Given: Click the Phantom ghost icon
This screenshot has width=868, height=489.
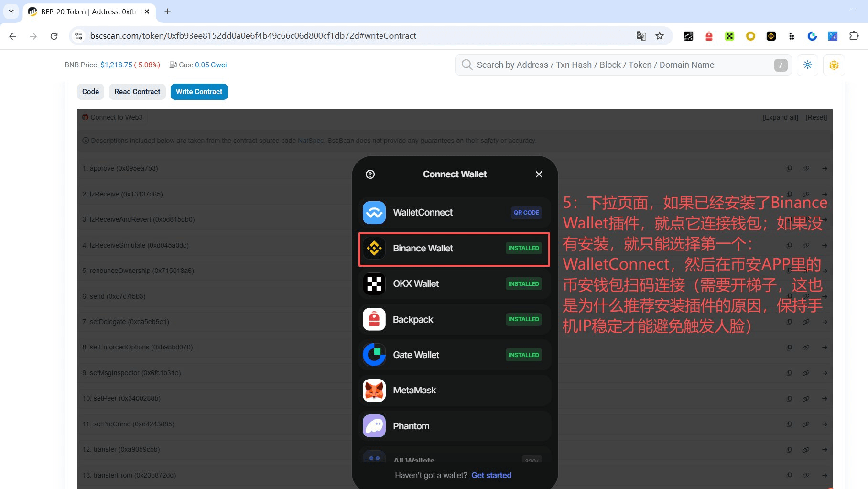Looking at the screenshot, I should coord(374,426).
